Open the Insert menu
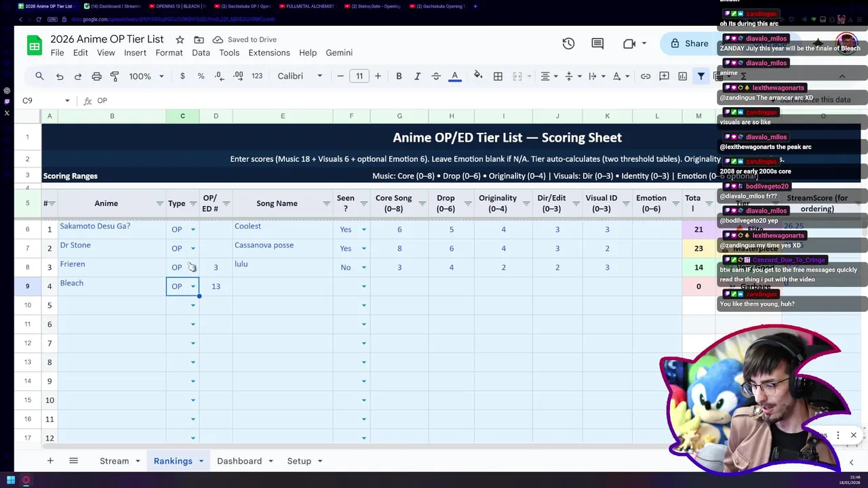868x488 pixels. tap(135, 53)
